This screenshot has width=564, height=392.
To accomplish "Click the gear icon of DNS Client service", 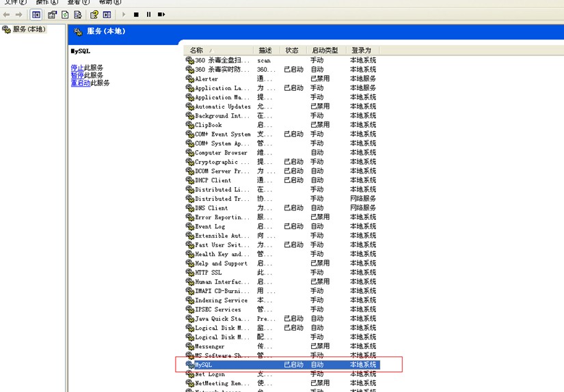I will pyautogui.click(x=189, y=208).
